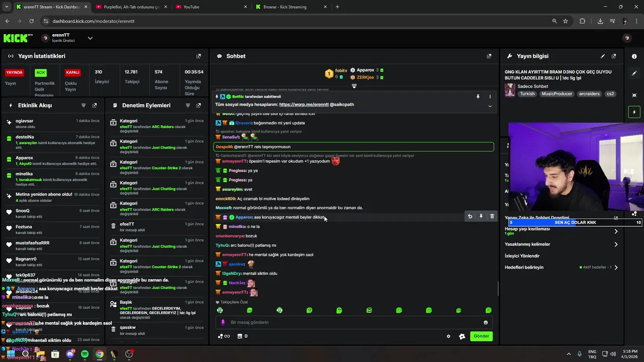Click the chat scrollbar thumb
644x362 pixels.
(x=498, y=289)
